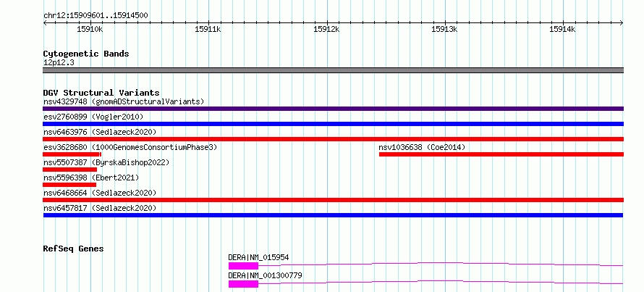Click the DERA NM_015954 intron line
The width and height of the screenshot is (644, 292).
pyautogui.click(x=441, y=264)
